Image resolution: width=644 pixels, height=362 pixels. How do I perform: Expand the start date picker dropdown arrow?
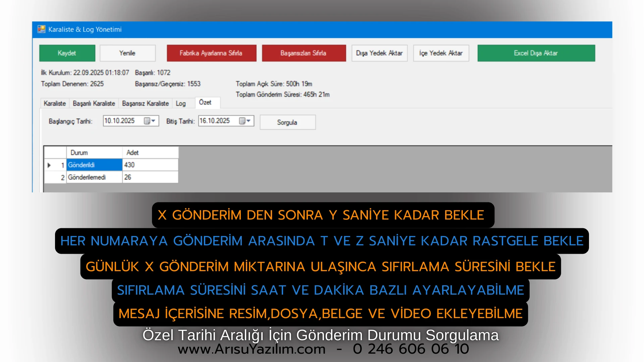click(154, 121)
